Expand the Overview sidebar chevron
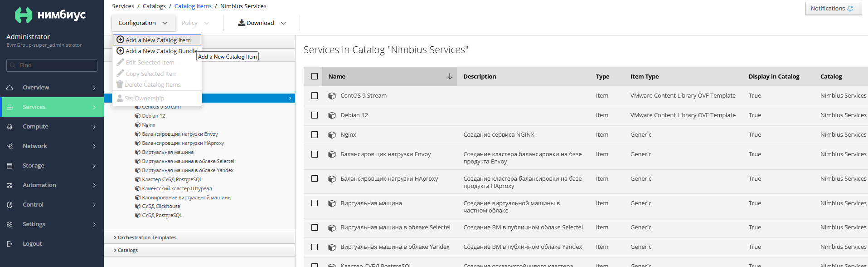Viewport: 868px width, 267px height. [x=94, y=88]
